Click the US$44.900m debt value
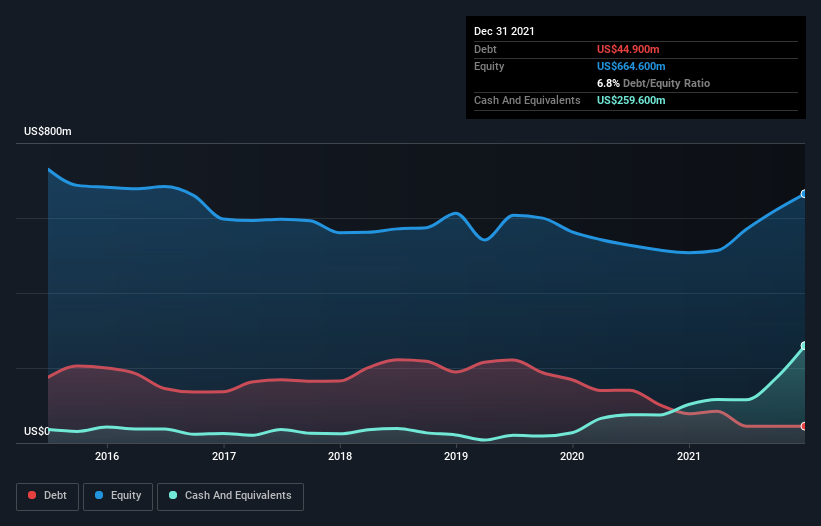The image size is (821, 526). [628, 49]
